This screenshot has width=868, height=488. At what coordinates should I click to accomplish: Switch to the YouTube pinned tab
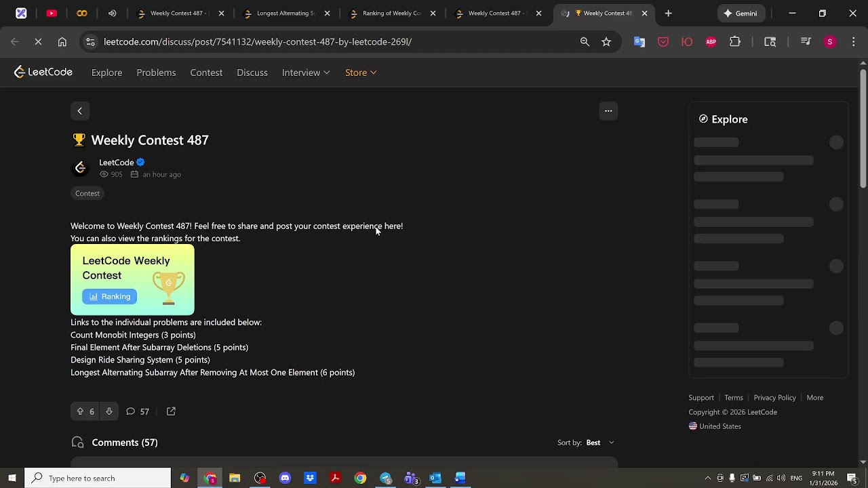(x=52, y=13)
